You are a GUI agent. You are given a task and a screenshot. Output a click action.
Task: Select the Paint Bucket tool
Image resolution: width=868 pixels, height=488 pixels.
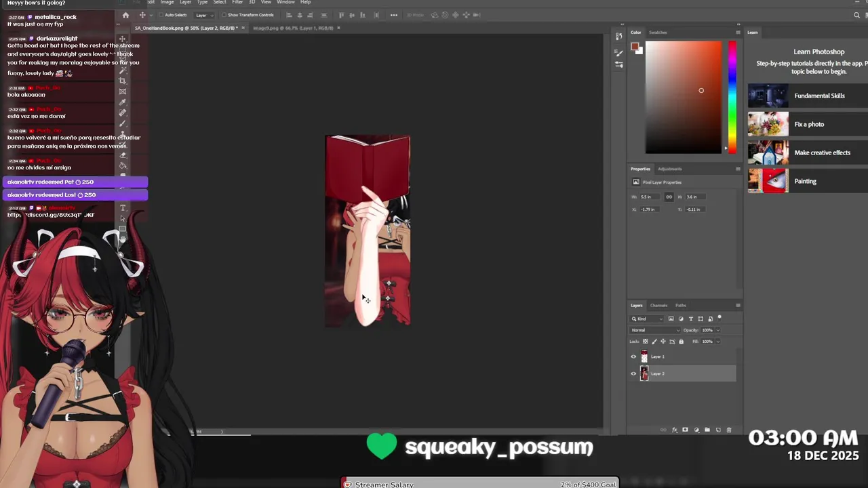[123, 165]
